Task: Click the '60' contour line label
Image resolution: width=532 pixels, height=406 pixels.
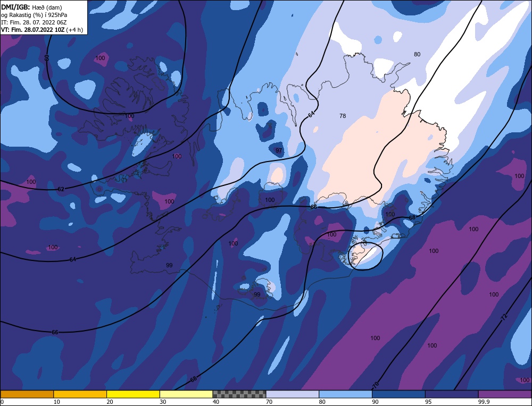Action: [47, 57]
